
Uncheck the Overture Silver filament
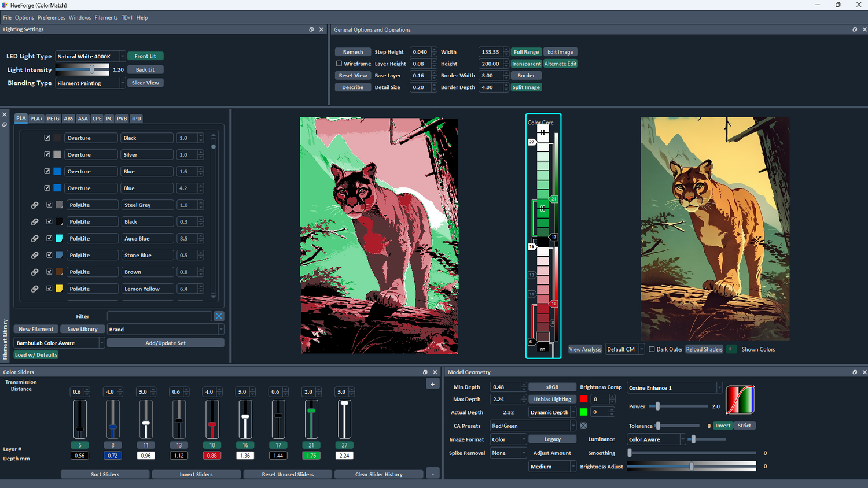47,154
